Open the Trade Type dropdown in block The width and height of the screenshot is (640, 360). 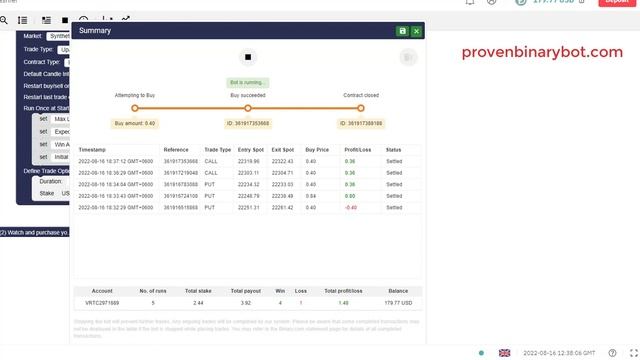(x=64, y=49)
